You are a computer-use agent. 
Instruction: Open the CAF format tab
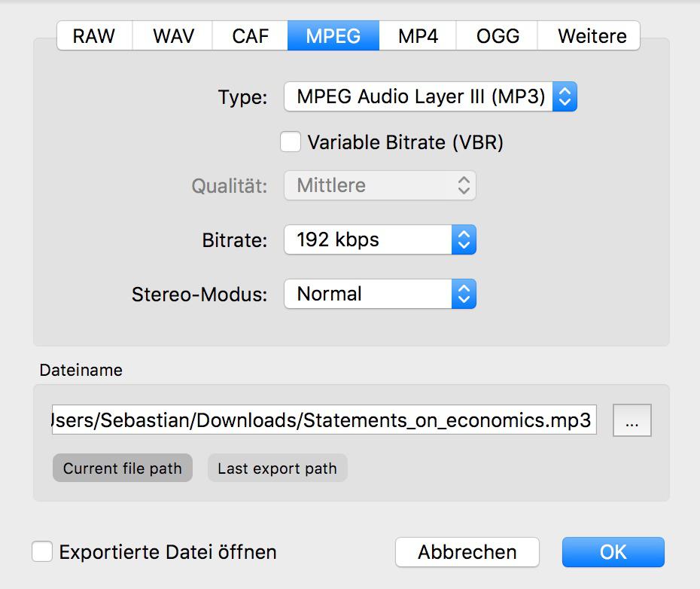pyautogui.click(x=250, y=35)
